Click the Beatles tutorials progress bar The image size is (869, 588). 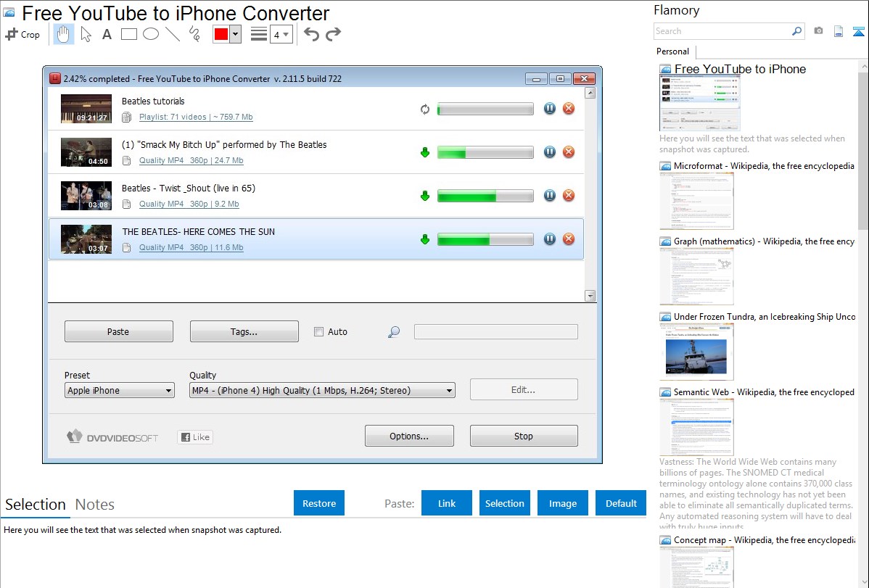(x=485, y=109)
